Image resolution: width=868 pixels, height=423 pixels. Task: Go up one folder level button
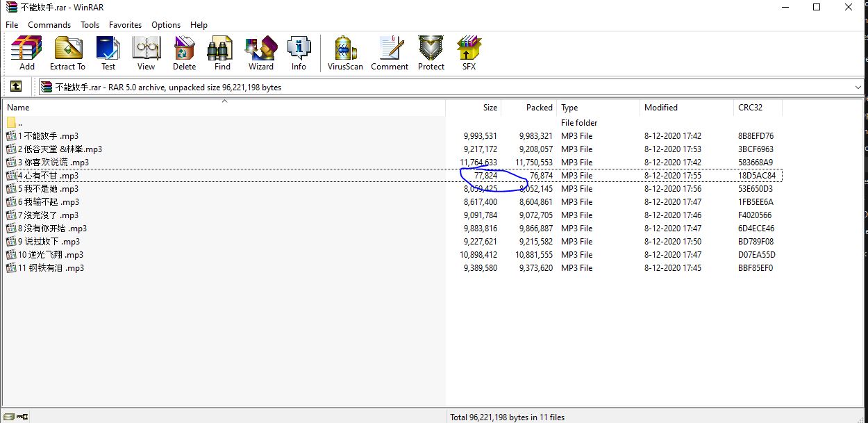[x=16, y=87]
